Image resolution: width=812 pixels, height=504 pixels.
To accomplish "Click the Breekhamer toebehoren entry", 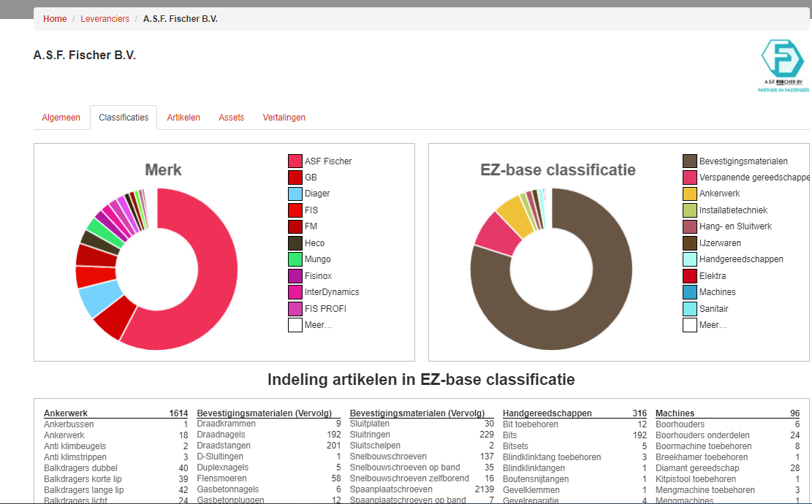I will coord(728,457).
